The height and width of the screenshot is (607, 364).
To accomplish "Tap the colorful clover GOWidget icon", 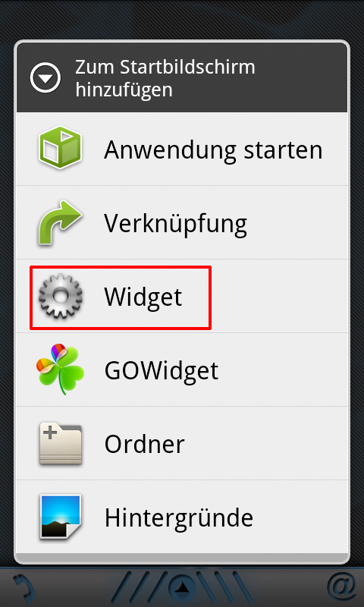I will [60, 370].
